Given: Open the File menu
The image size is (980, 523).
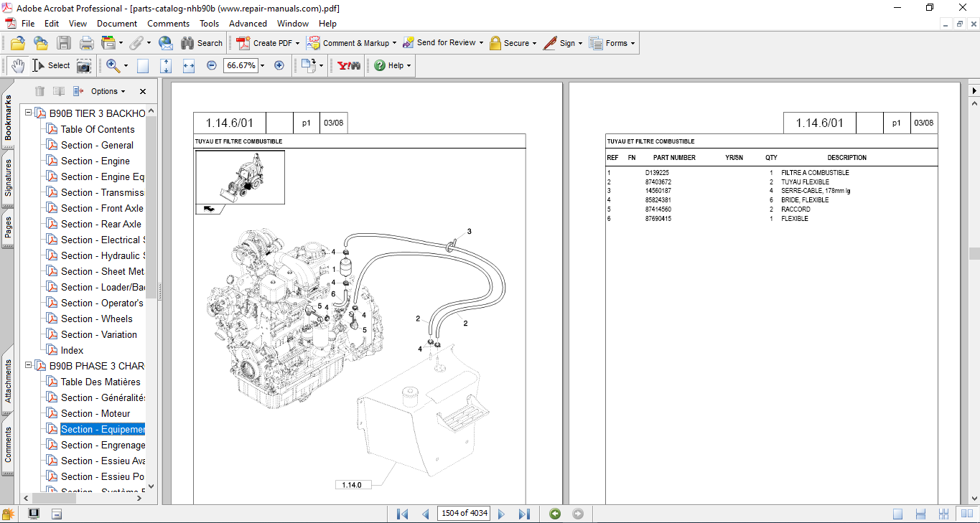Looking at the screenshot, I should click(28, 24).
